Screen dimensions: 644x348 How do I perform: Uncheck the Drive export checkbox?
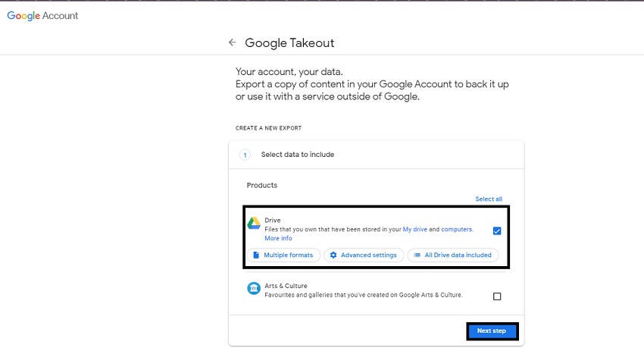tap(497, 231)
